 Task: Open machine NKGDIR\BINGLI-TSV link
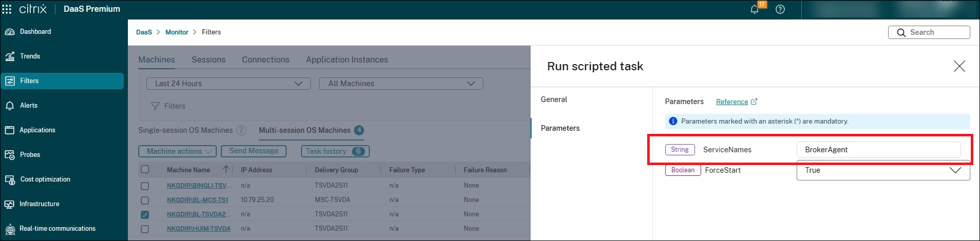[199, 186]
